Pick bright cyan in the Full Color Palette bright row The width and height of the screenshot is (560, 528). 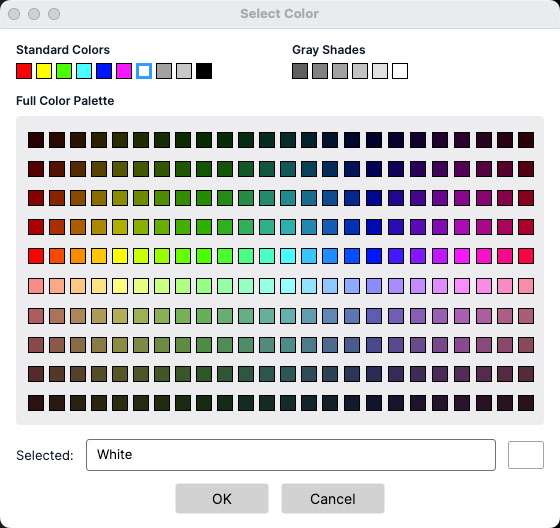[x=288, y=256]
